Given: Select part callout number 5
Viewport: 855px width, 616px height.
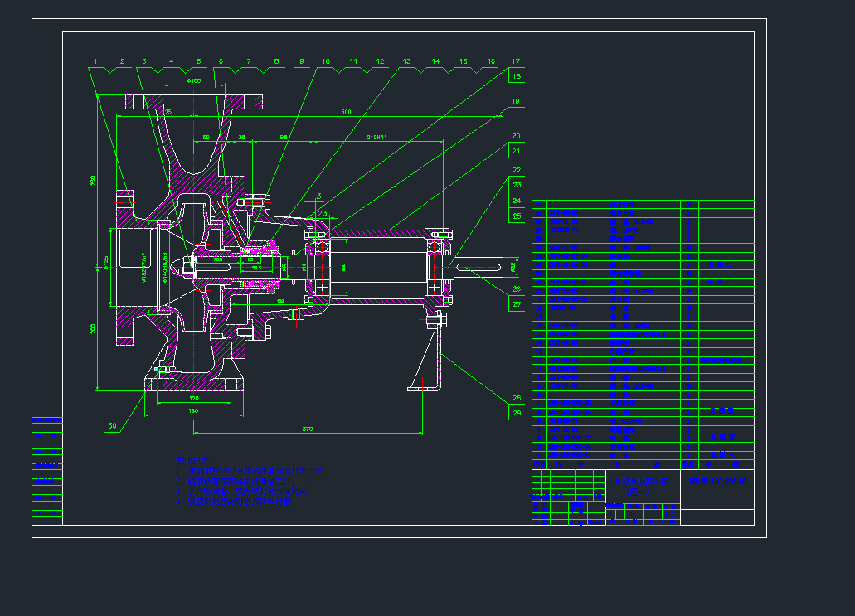Looking at the screenshot, I should (199, 61).
